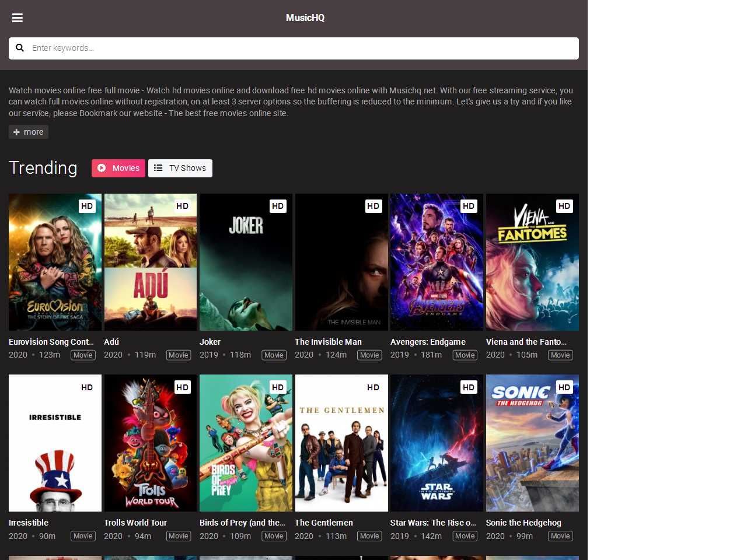Open the Star Wars movie poster
This screenshot has width=747, height=560.
437,443
